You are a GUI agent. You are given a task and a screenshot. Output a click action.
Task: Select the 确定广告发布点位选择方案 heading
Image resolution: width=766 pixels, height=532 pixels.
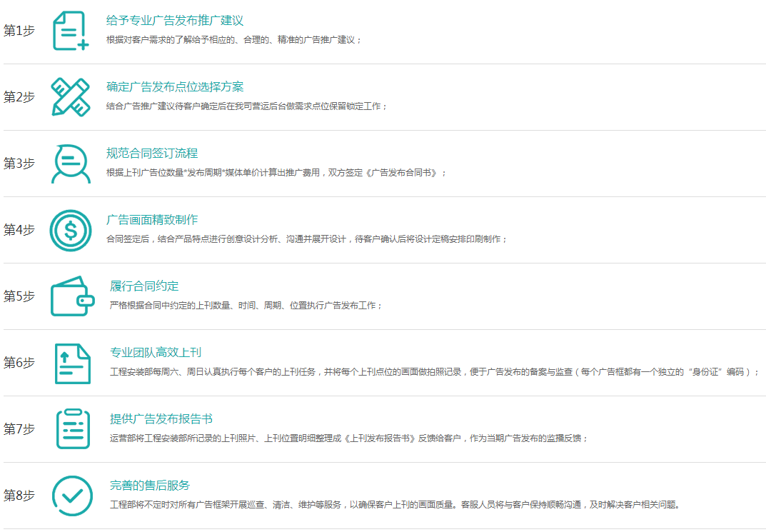(175, 87)
